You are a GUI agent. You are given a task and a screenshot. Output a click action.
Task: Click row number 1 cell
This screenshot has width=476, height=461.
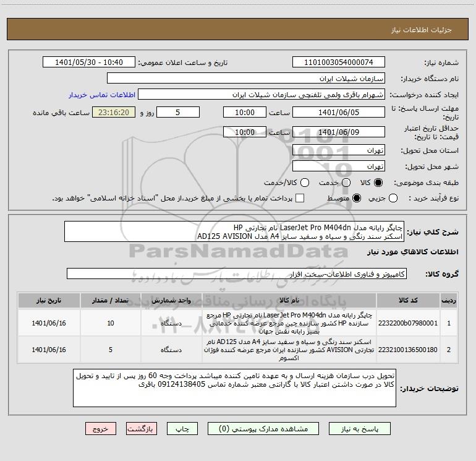coord(449,323)
